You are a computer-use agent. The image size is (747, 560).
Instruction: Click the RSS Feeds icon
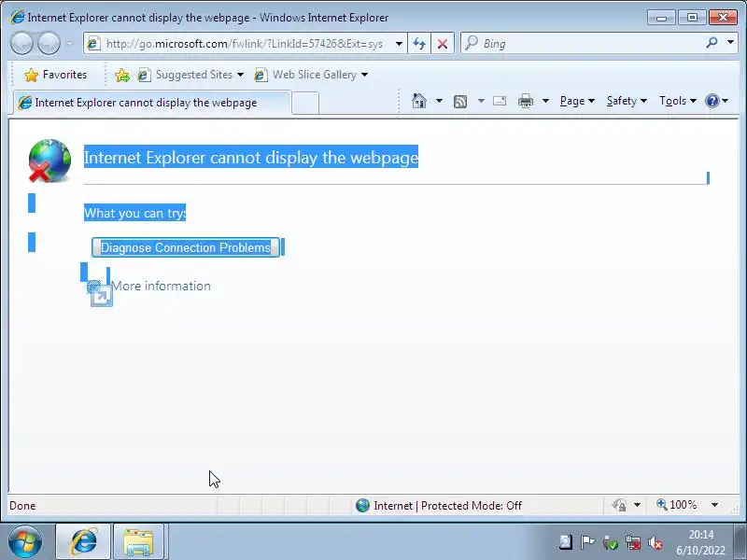pos(460,101)
